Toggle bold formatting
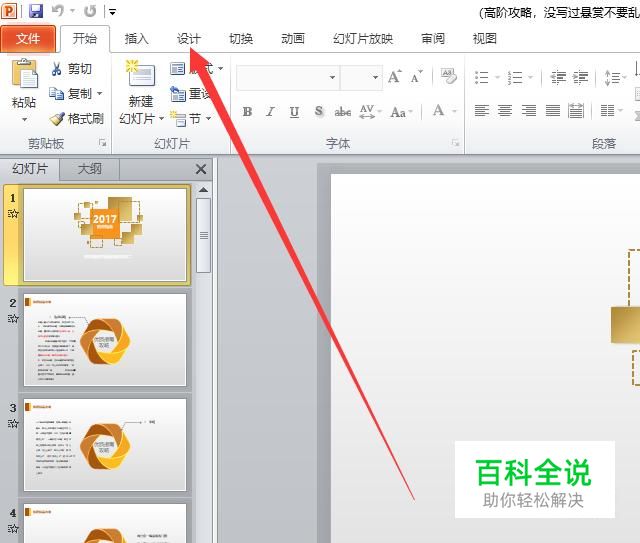The height and width of the screenshot is (543, 640). point(247,111)
